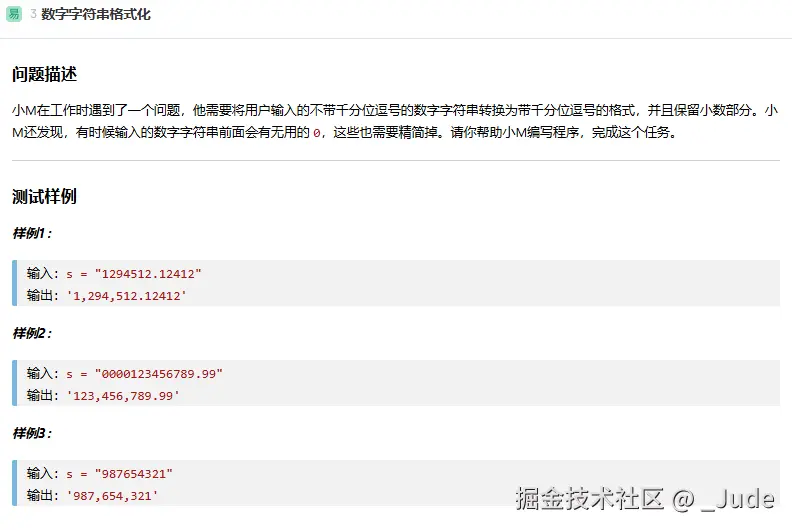Image resolution: width=792 pixels, height=530 pixels.
Task: Click the inline red 0 code
Action: tap(317, 133)
